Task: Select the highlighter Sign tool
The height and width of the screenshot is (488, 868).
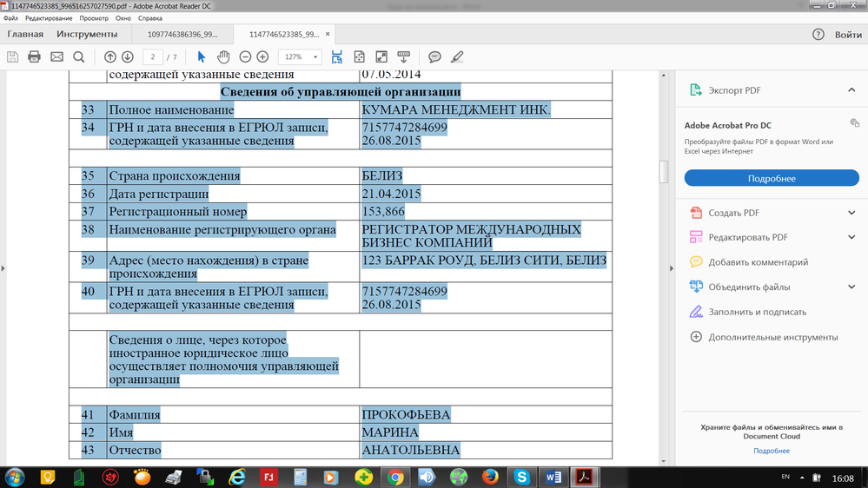Action: coord(457,57)
